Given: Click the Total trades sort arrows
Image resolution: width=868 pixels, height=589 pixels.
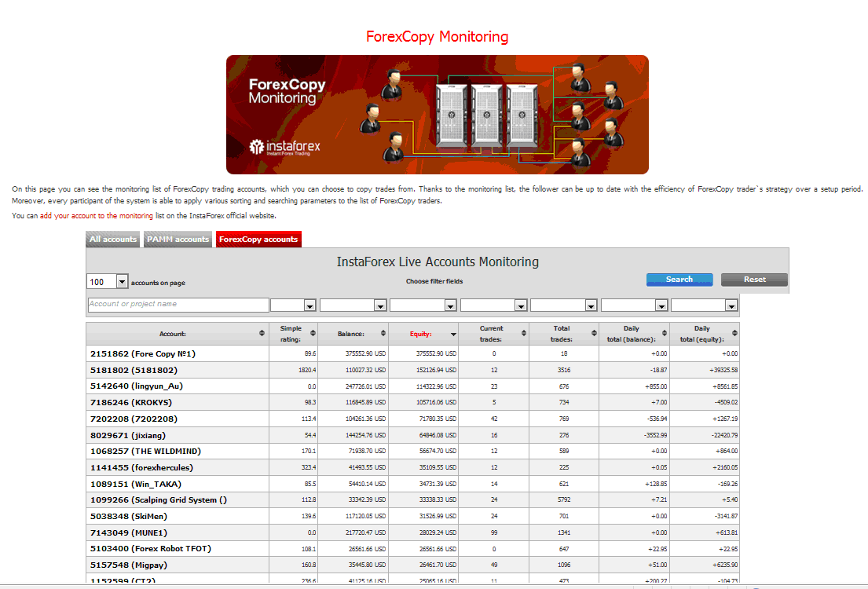Looking at the screenshot, I should point(594,333).
